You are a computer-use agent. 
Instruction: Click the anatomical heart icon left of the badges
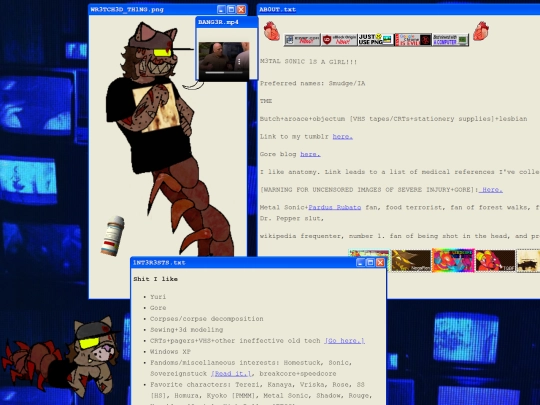point(271,31)
